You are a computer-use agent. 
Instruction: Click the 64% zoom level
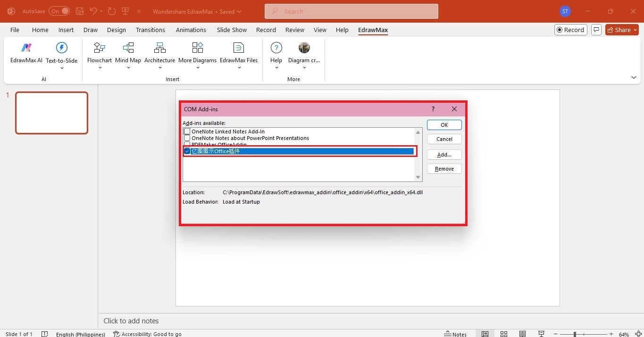click(624, 334)
